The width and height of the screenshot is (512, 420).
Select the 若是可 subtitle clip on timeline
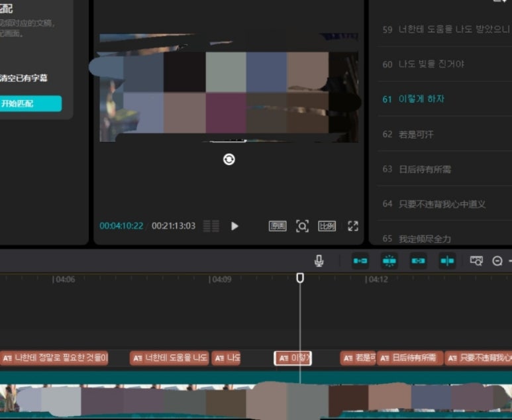(x=358, y=358)
